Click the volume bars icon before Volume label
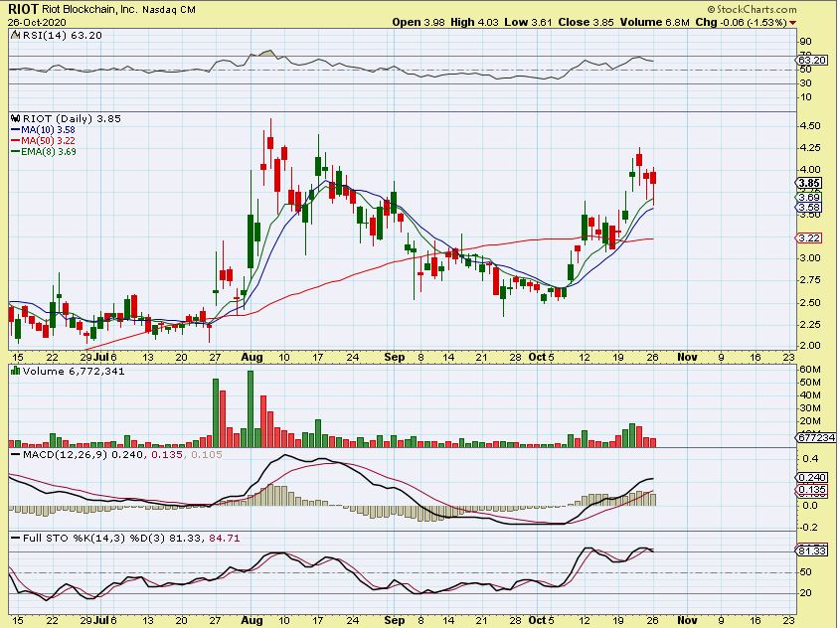The height and width of the screenshot is (628, 840). click(x=15, y=371)
